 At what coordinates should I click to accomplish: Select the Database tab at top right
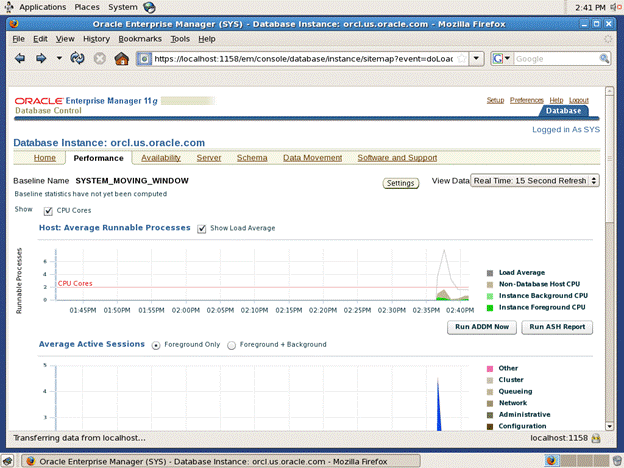563,111
